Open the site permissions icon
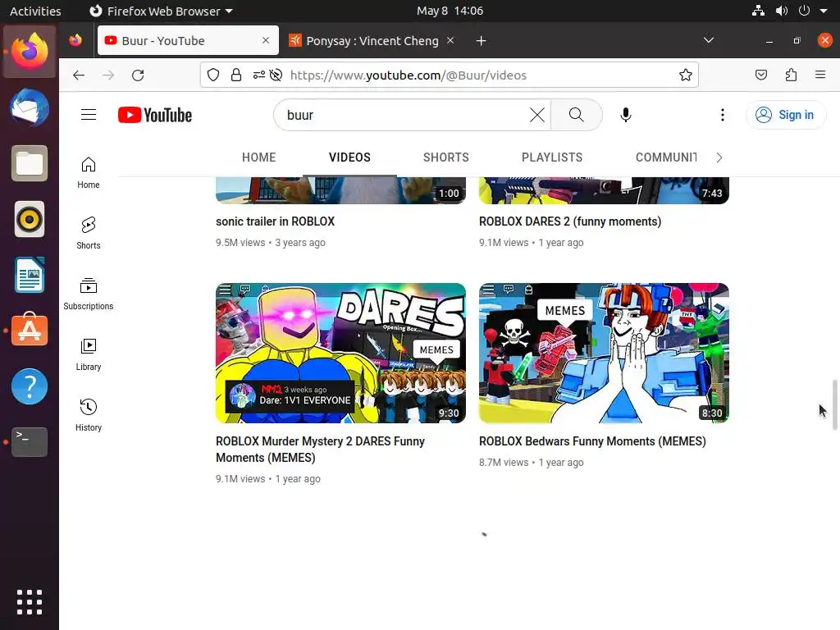The width and height of the screenshot is (840, 630). (x=259, y=75)
